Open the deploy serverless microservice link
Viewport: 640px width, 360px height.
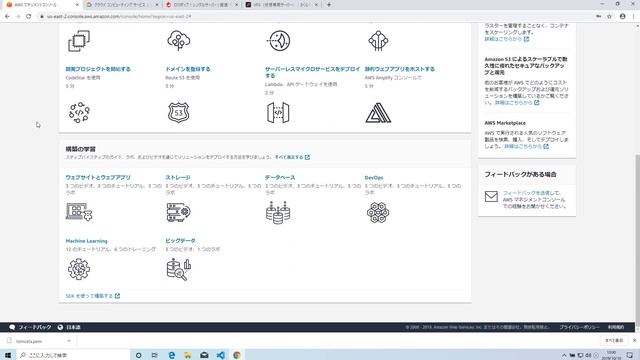pos(313,72)
